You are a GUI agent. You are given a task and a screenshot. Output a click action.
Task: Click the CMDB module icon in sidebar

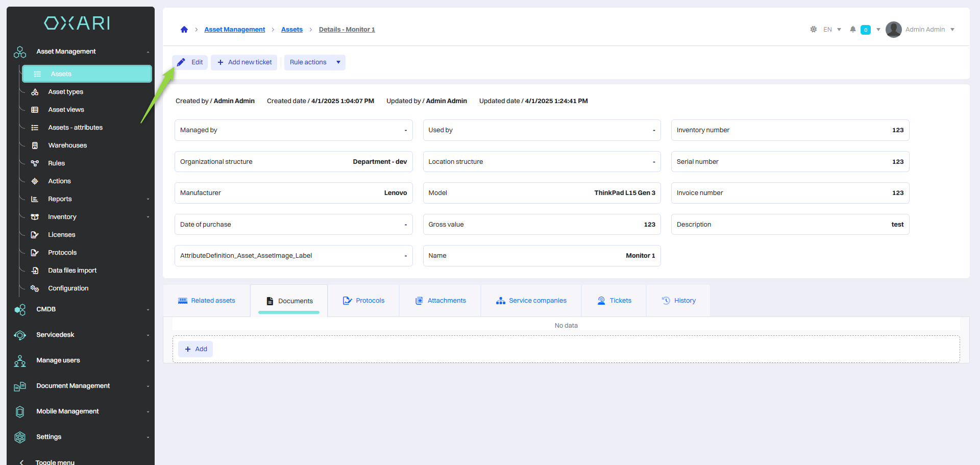point(20,310)
